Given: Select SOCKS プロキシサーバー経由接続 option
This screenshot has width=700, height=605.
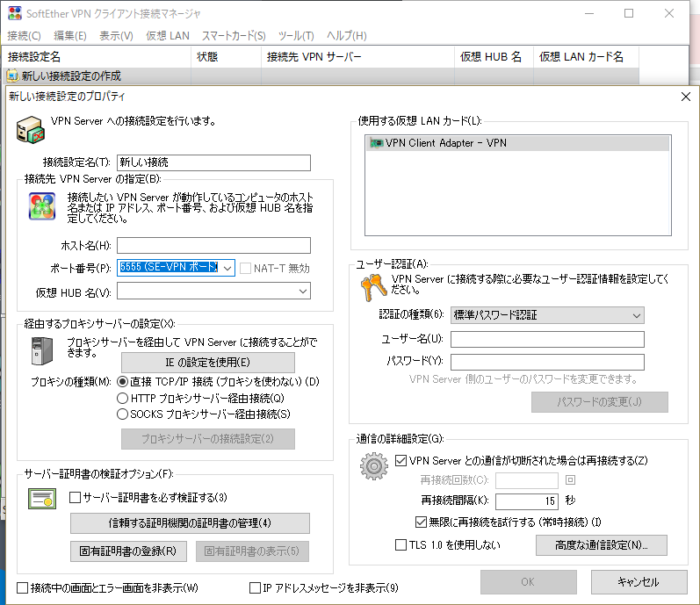Looking at the screenshot, I should click(123, 414).
